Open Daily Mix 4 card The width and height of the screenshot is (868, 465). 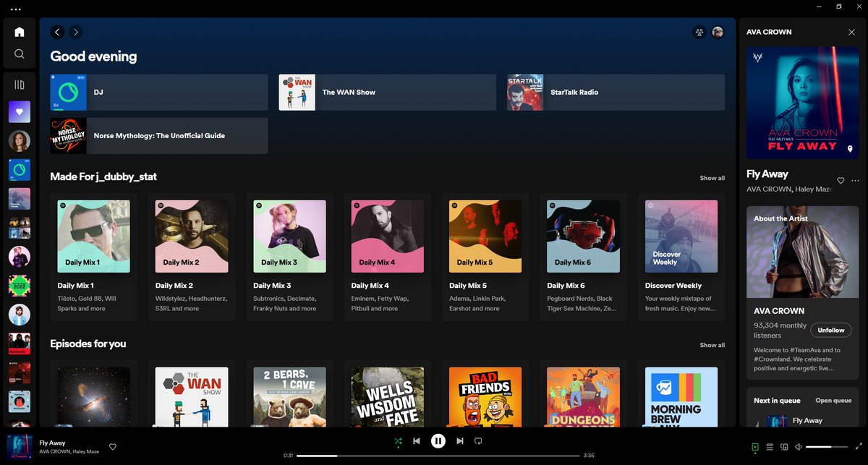388,257
